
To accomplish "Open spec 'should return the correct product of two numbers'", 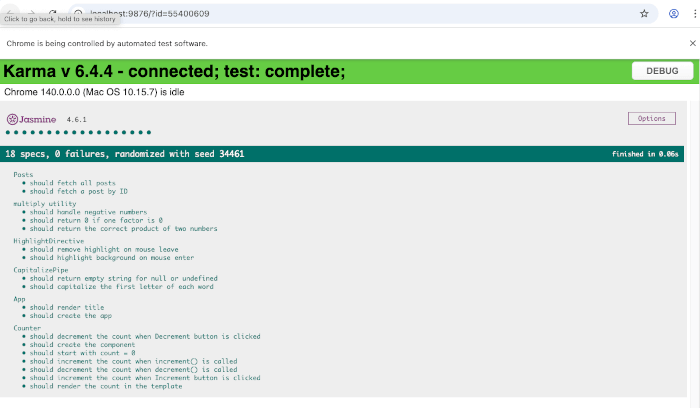I will tap(123, 229).
